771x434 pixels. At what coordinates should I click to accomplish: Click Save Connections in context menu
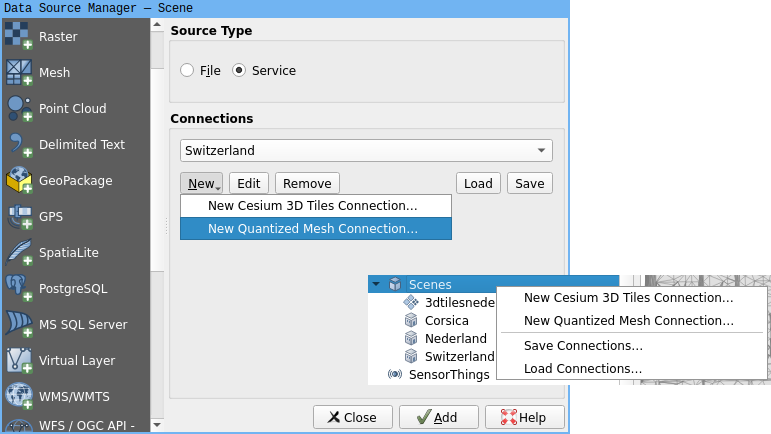pyautogui.click(x=583, y=346)
